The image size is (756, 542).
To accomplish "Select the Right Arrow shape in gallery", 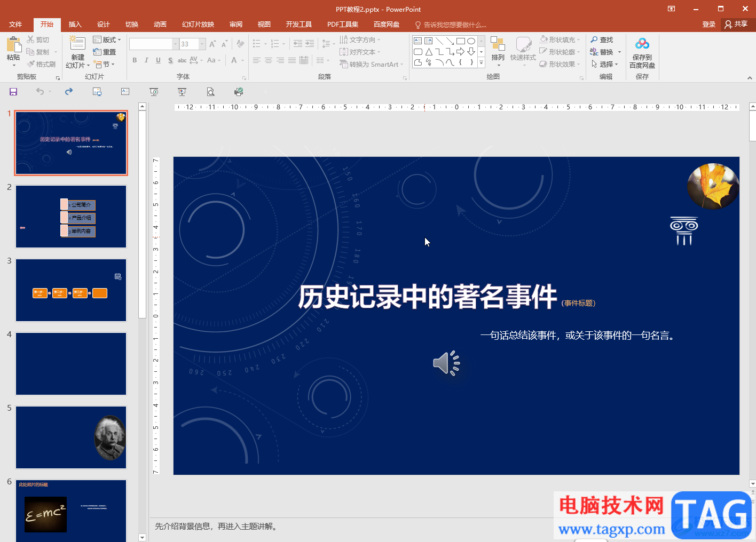I will click(x=460, y=52).
